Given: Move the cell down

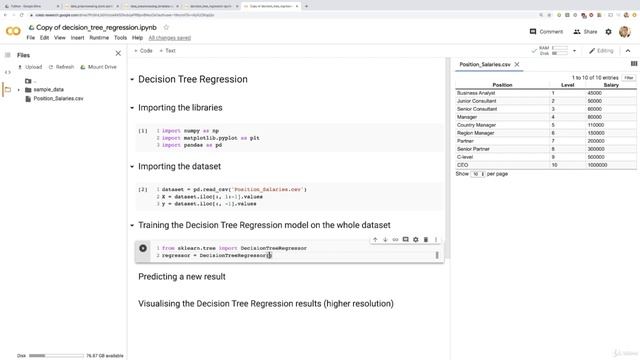Looking at the screenshot, I should coord(385,240).
